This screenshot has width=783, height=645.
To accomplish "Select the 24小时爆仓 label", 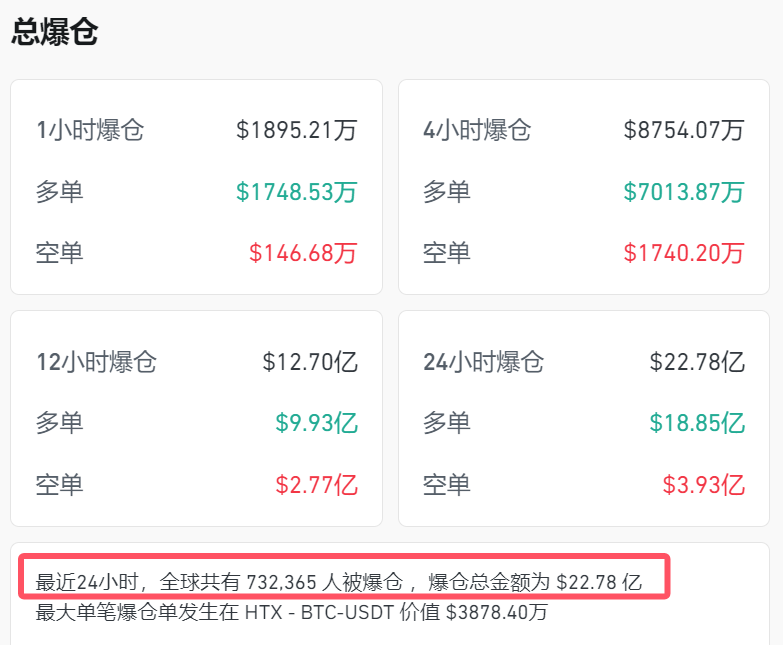I will (484, 362).
